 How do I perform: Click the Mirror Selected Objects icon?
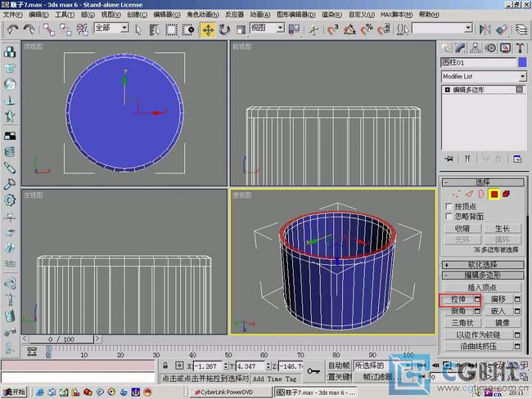[485, 29]
